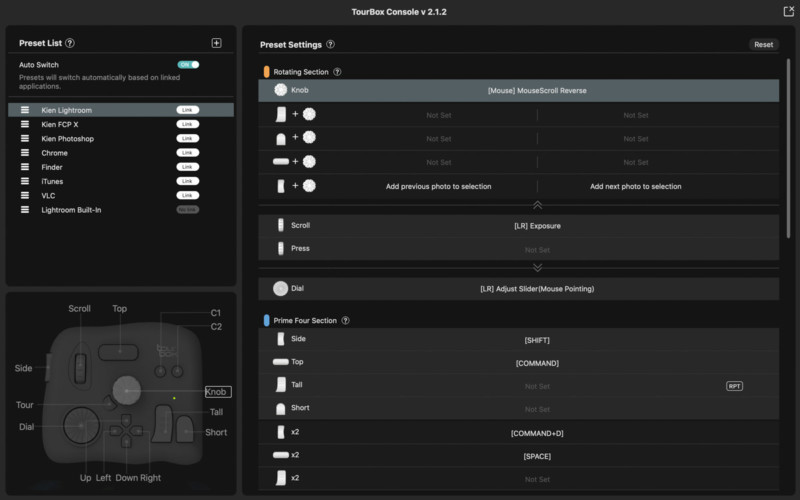Click the Side button icon in Prime Four
800x500 pixels.
coord(281,339)
